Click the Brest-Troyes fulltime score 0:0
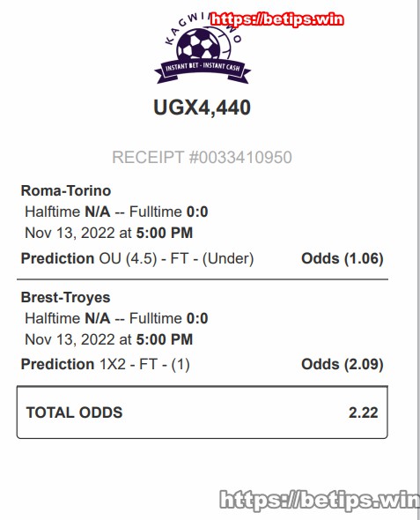This screenshot has height=520, width=420. pyautogui.click(x=197, y=318)
